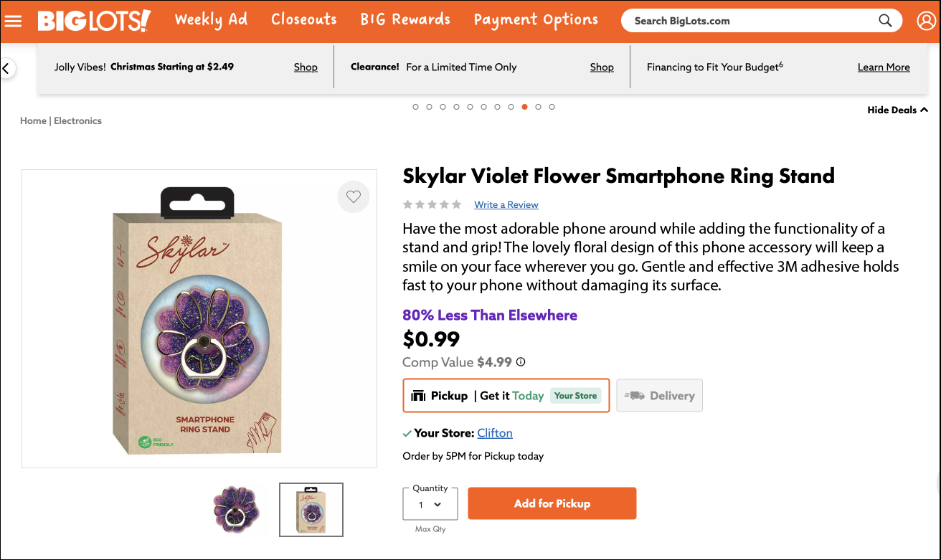
Task: Go to Closeouts in navigation bar
Action: [304, 20]
